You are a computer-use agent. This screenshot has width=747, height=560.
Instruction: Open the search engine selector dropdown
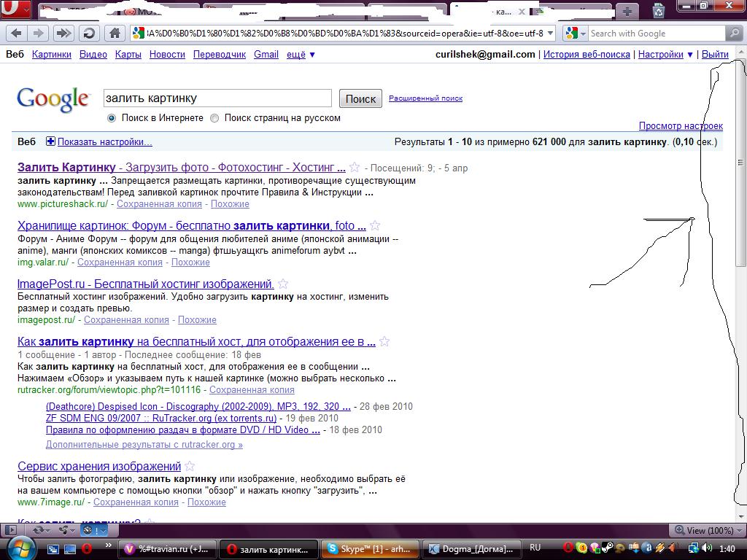(x=575, y=34)
